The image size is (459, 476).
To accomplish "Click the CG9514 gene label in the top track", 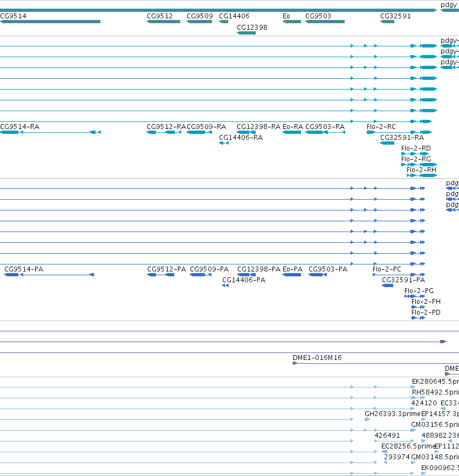I will click(13, 16).
